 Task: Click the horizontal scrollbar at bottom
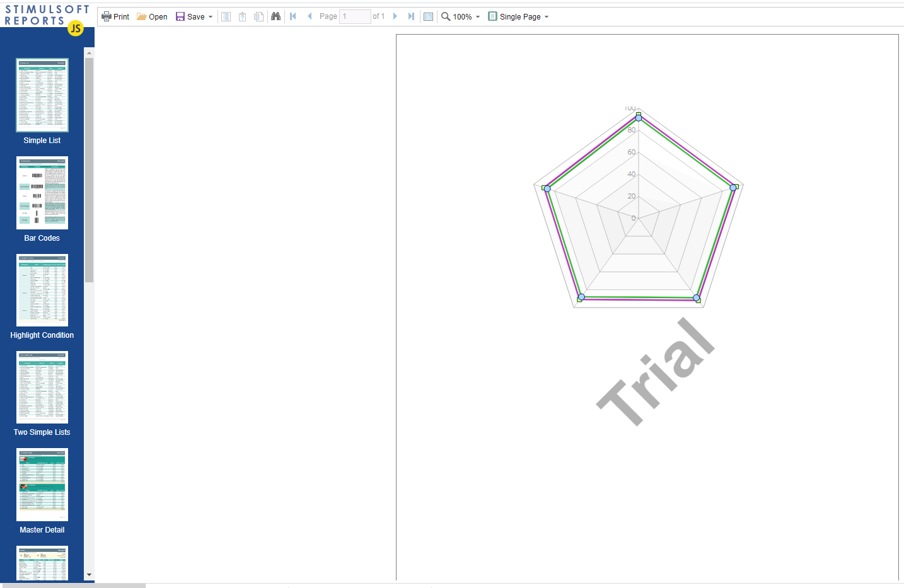(x=72, y=585)
